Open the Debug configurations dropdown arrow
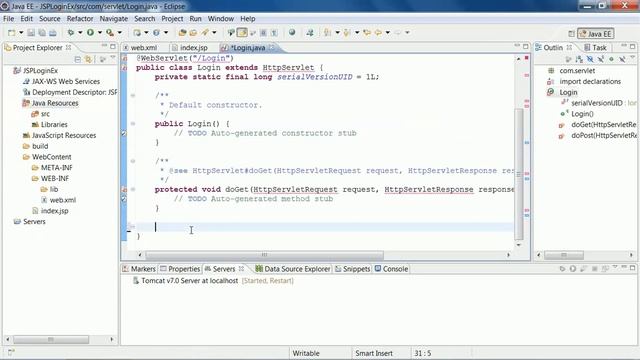Viewport: 640px width, 360px height. pyautogui.click(x=80, y=33)
